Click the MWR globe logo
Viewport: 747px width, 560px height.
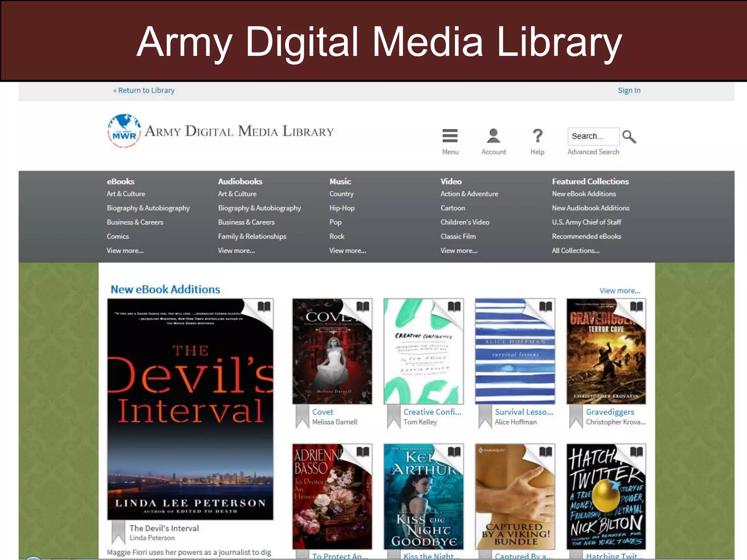pos(124,131)
